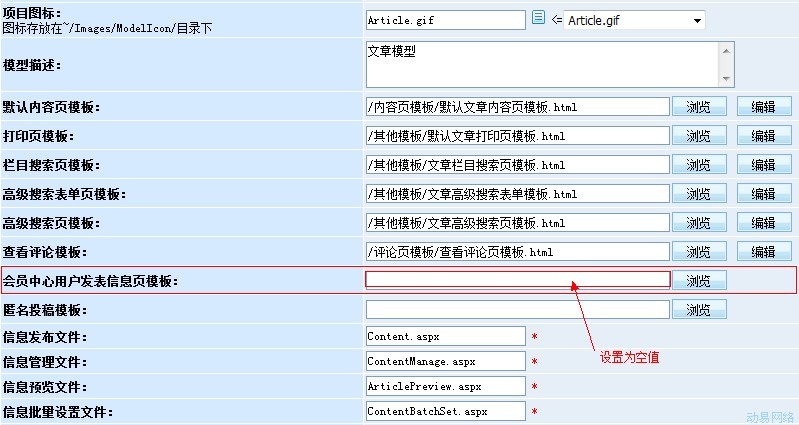This screenshot has width=799, height=425.
Task: Browse for the 打印页模板 file
Action: [699, 136]
